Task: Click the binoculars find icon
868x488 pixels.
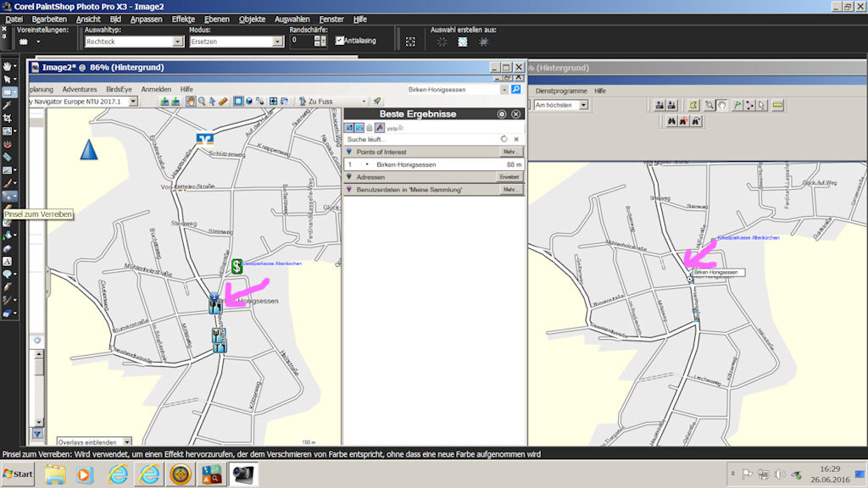Action: click(670, 121)
